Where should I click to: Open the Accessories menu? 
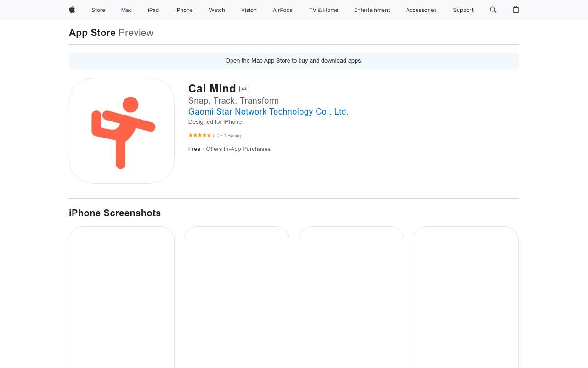point(421,10)
